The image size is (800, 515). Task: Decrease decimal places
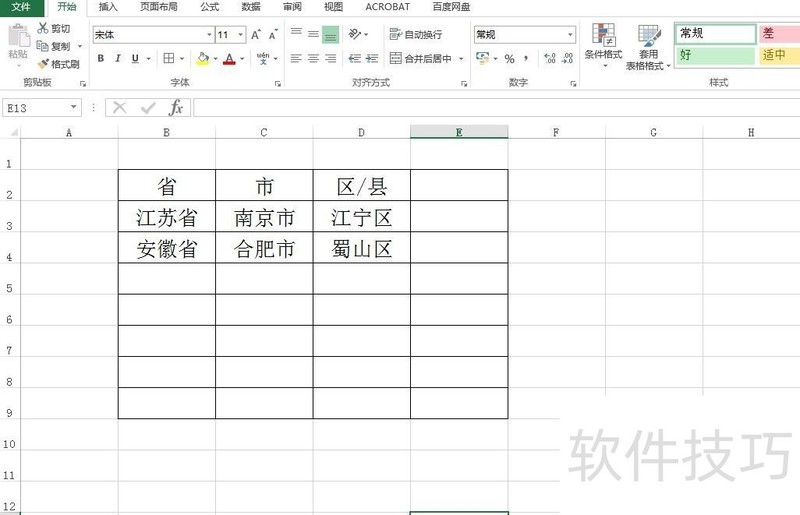567,58
